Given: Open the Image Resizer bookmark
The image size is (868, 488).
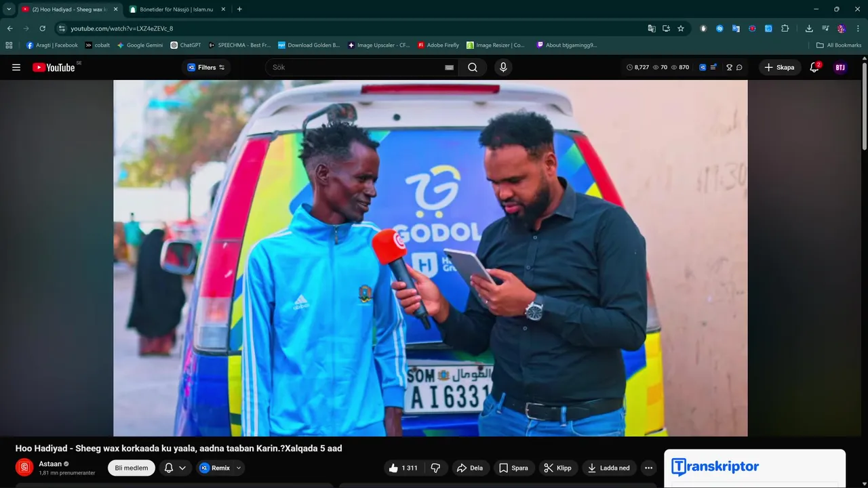Looking at the screenshot, I should click(x=496, y=45).
